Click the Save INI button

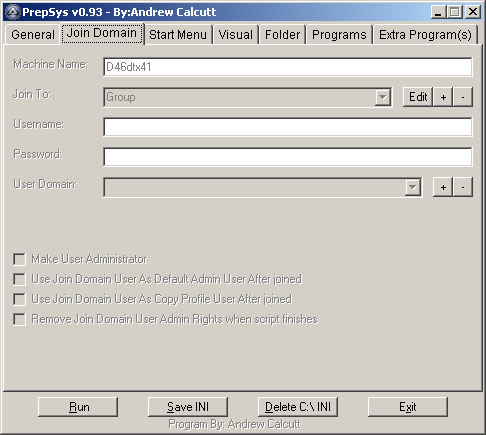(188, 407)
